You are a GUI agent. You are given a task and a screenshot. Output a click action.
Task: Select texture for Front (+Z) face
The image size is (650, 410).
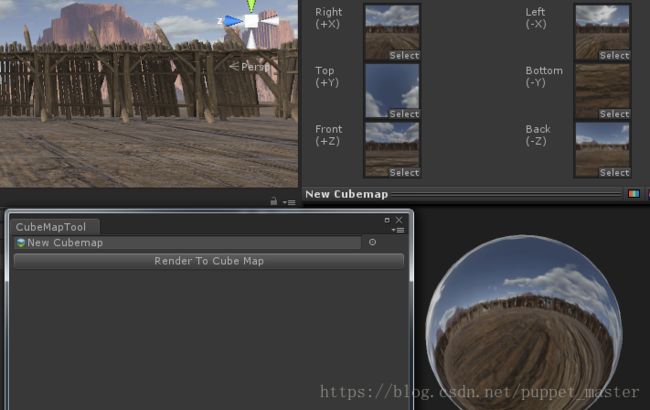point(404,172)
